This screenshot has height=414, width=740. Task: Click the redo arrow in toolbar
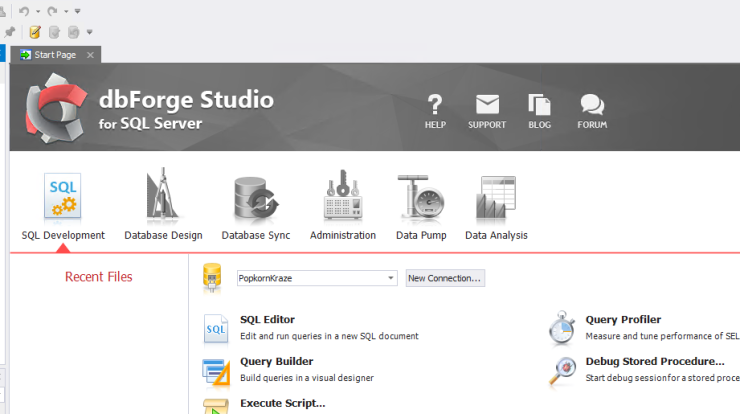click(52, 11)
